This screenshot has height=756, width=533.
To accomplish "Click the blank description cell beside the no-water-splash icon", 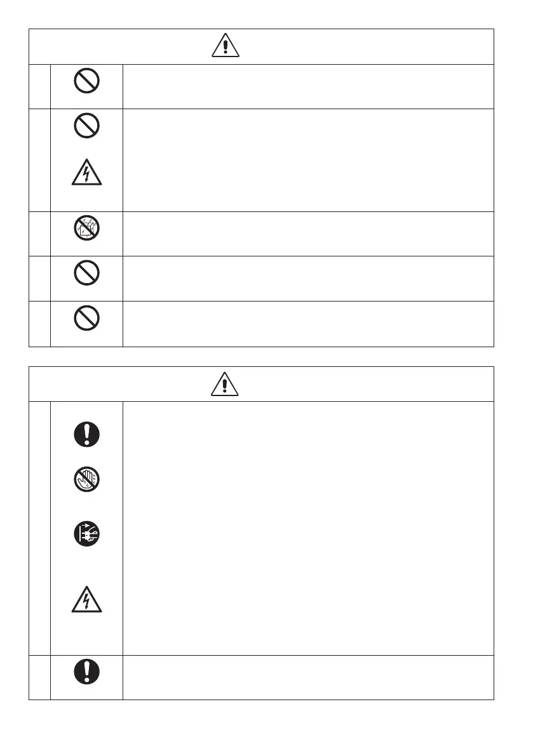I will point(308,234).
